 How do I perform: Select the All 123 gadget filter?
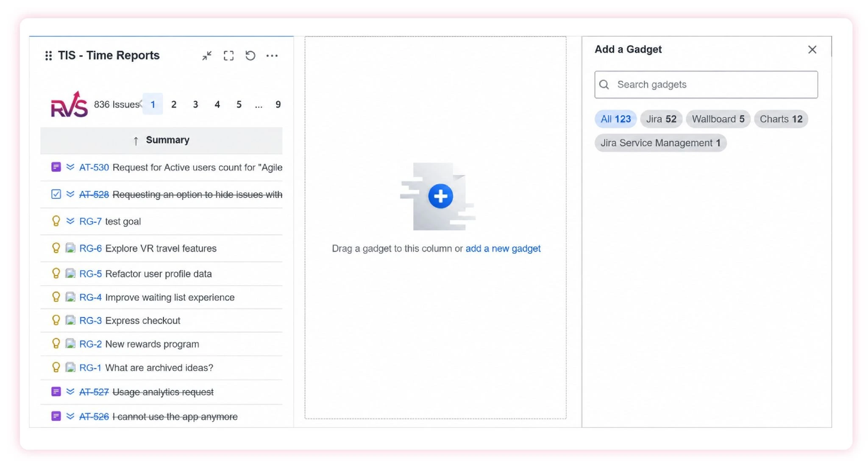tap(615, 119)
